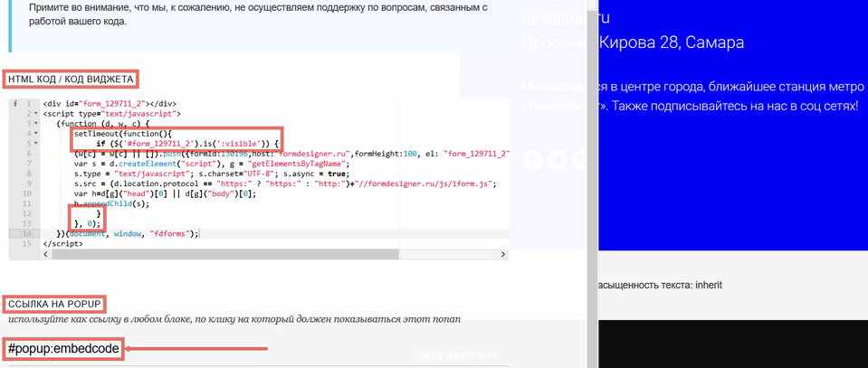Select the #popup:embedcode link text
Screen dimensions: 868x368
[x=63, y=348]
